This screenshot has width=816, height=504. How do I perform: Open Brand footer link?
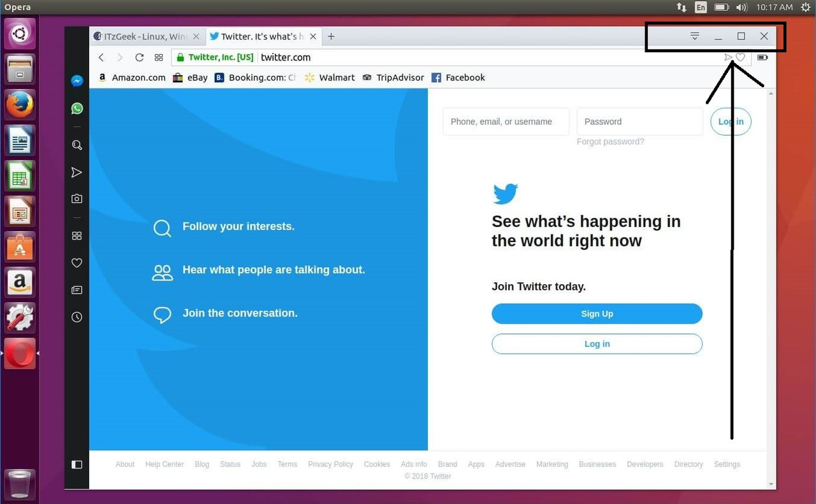(448, 464)
